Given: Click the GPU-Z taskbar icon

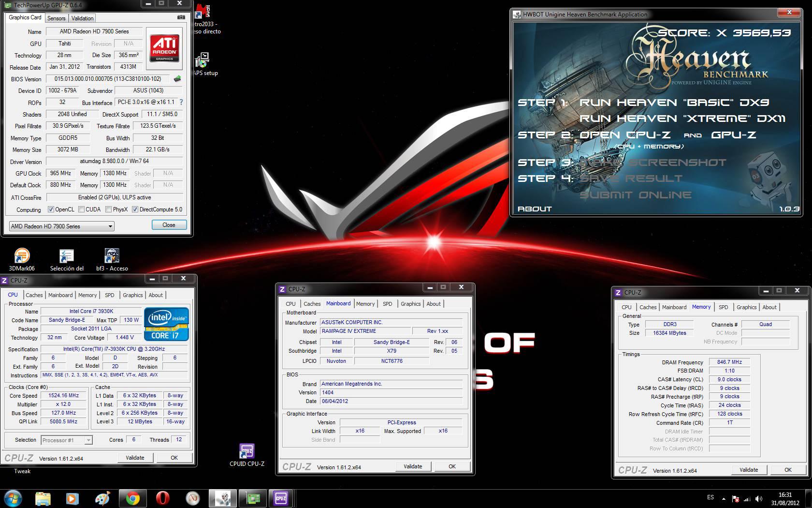Looking at the screenshot, I should pos(253,498).
